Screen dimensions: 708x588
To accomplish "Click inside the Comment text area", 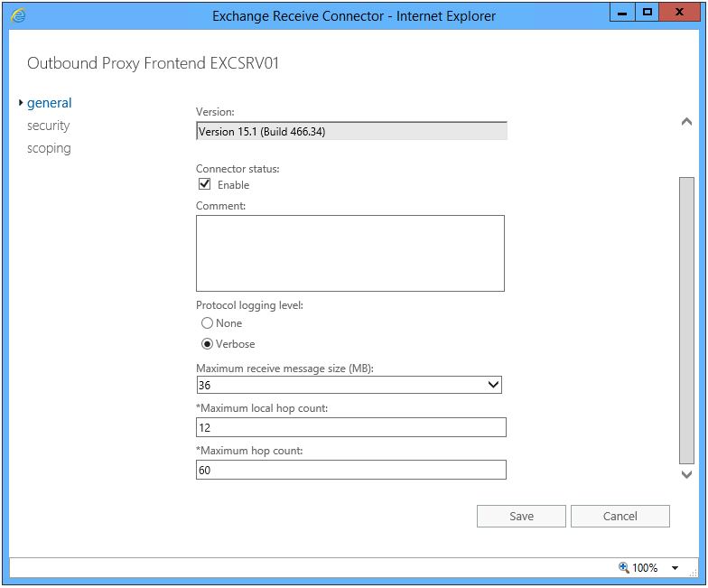I will tap(350, 253).
